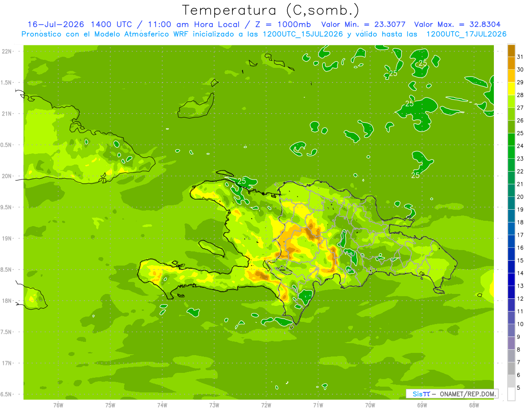Pick the teal legend swatch between 19 and 20
Screen dimensions: 532x411
point(511,203)
